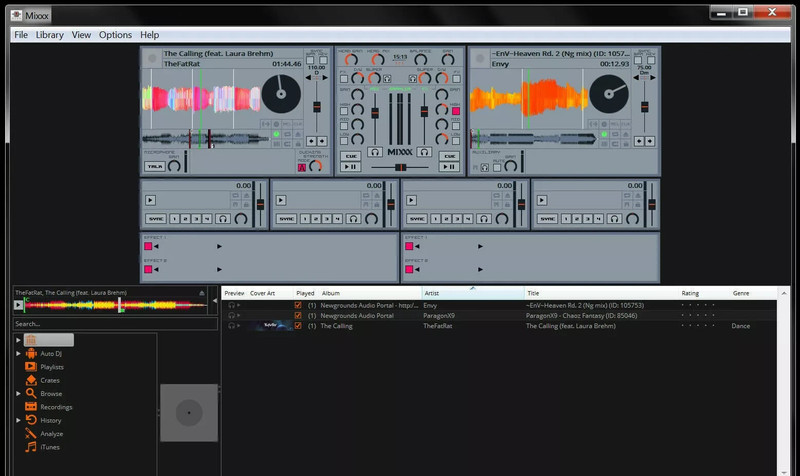Viewport: 800px width, 476px height.
Task: Click right deck temporary pitch-up button
Action: pos(649,141)
